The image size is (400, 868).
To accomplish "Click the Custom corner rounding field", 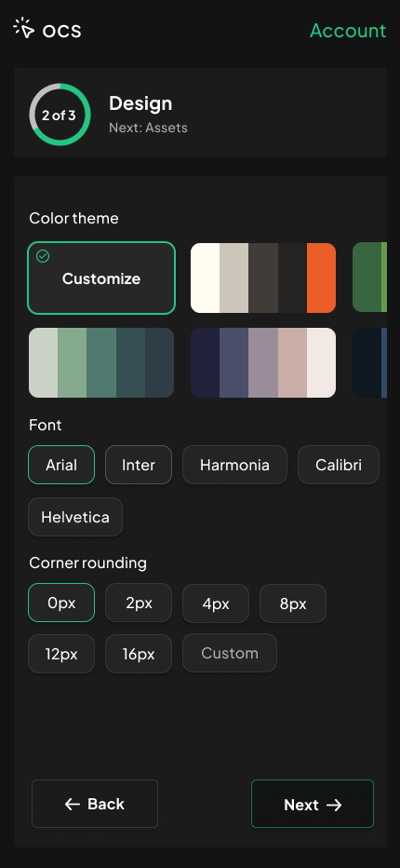I will (230, 653).
